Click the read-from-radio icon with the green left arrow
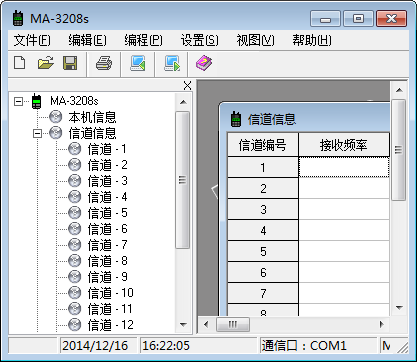 (x=138, y=63)
